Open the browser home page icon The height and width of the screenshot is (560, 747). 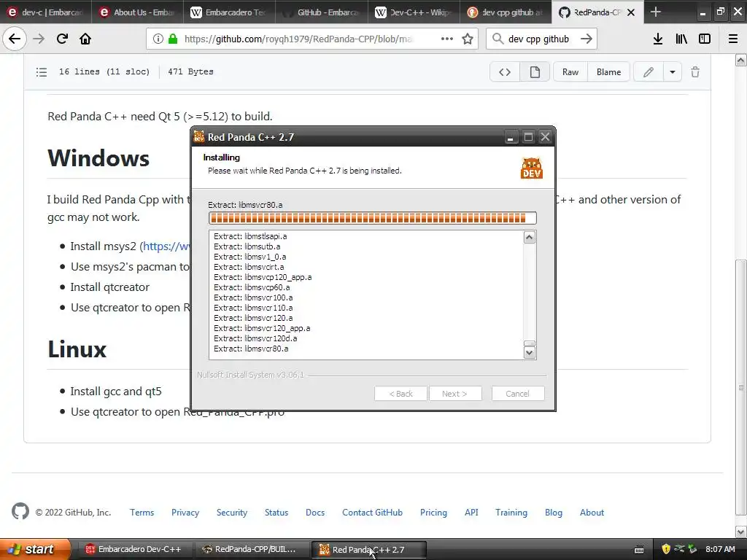(85, 39)
